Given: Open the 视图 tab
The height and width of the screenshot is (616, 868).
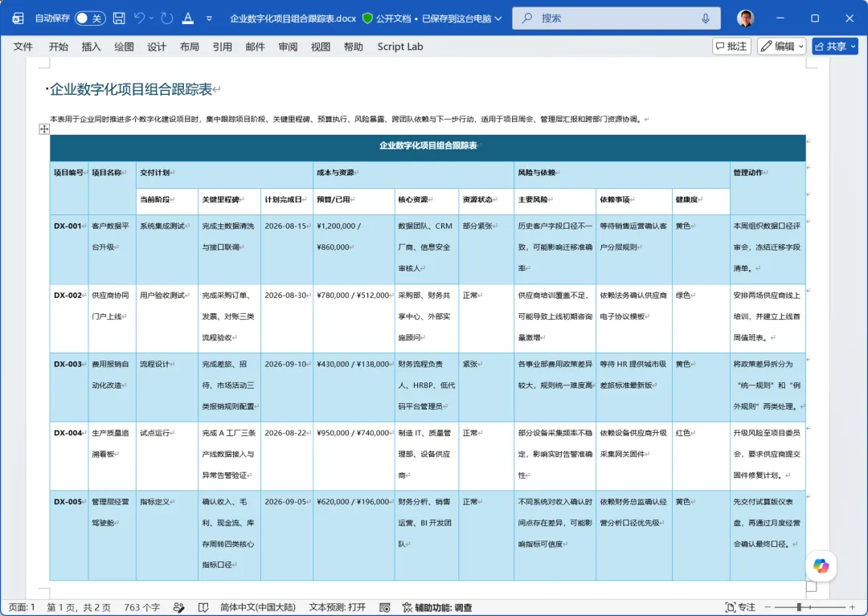Looking at the screenshot, I should [321, 47].
